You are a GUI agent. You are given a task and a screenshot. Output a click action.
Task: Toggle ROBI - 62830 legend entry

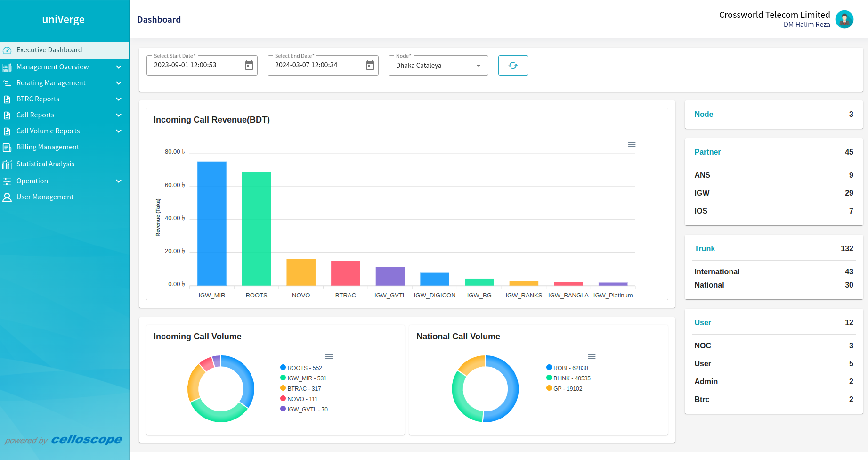pyautogui.click(x=568, y=368)
